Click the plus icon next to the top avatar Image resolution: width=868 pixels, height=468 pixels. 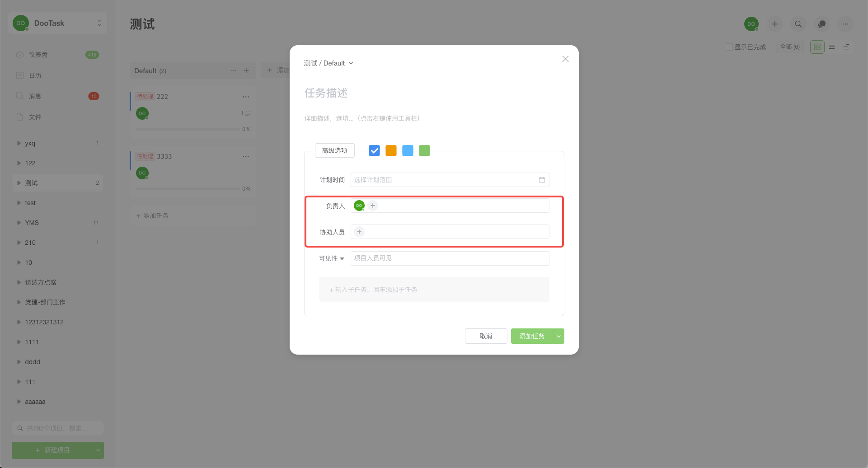[x=775, y=24]
